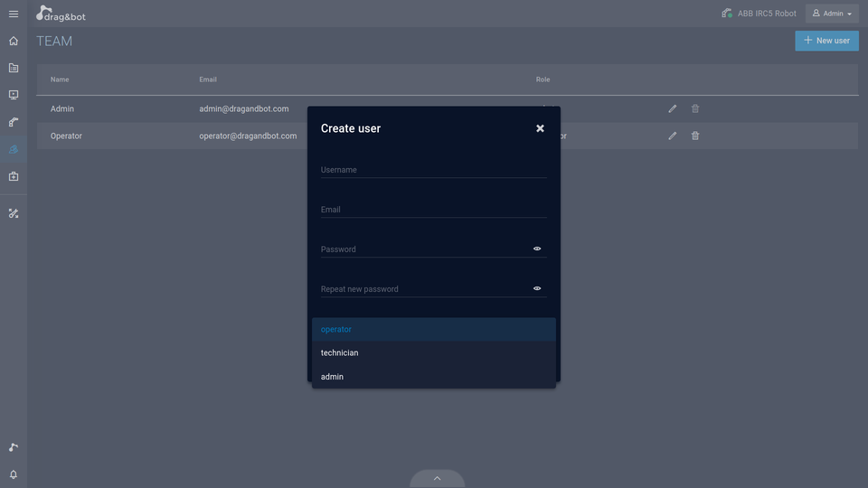This screenshot has height=488, width=868.
Task: Click the Role column header
Action: (x=542, y=80)
